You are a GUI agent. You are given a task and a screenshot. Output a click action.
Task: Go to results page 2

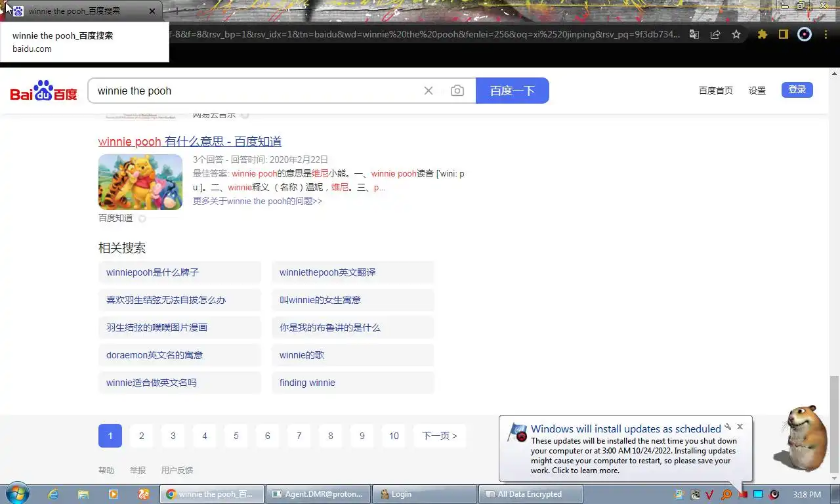[x=142, y=436]
